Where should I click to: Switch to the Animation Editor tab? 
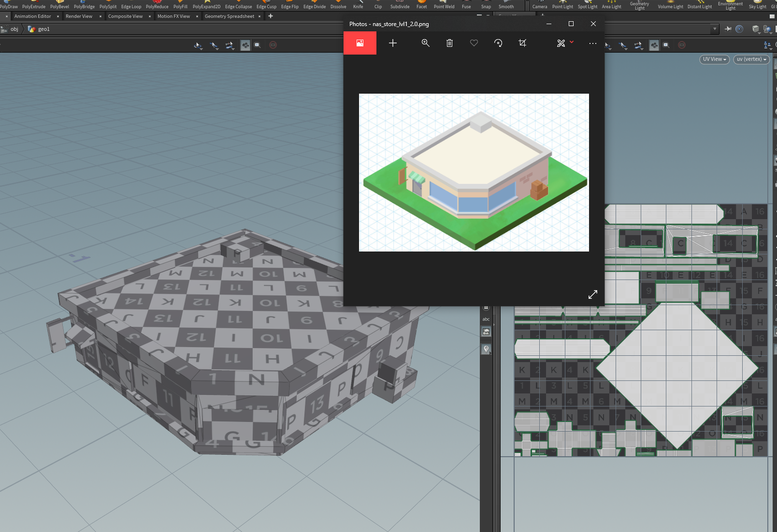tap(32, 16)
